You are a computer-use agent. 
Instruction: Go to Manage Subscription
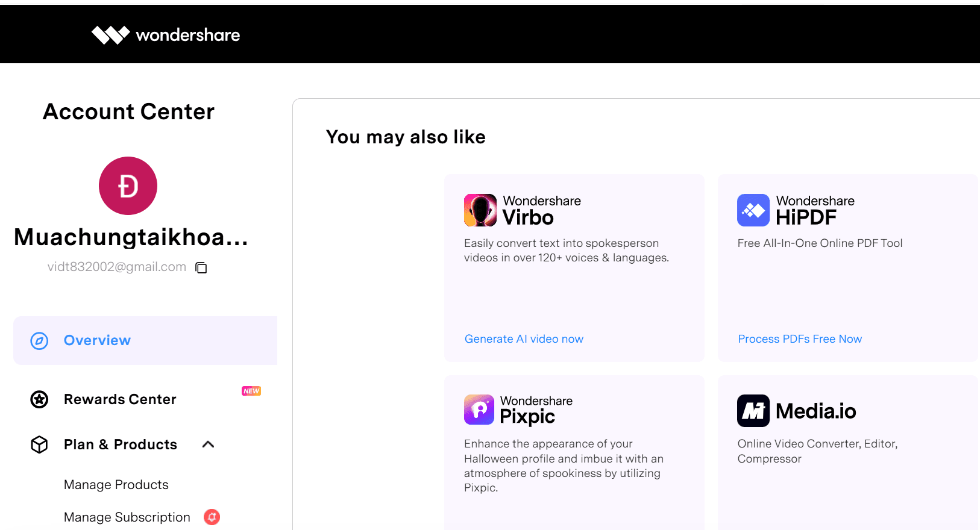point(127,517)
